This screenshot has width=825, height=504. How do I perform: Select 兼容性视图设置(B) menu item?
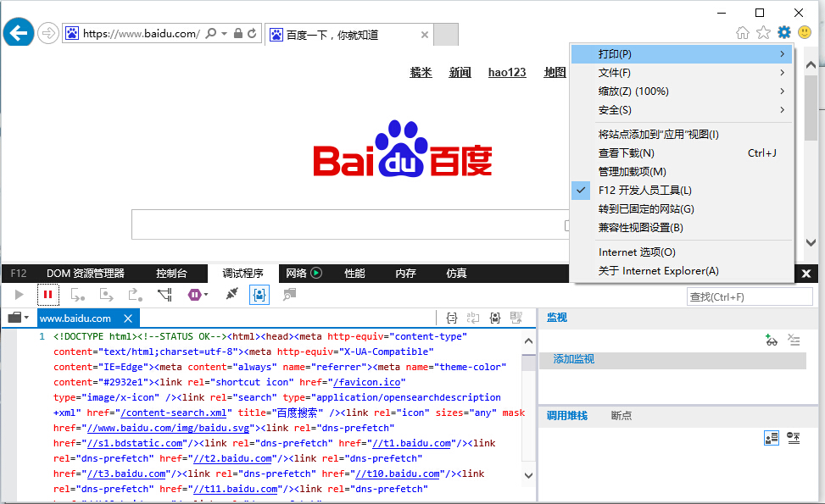[x=682, y=228]
